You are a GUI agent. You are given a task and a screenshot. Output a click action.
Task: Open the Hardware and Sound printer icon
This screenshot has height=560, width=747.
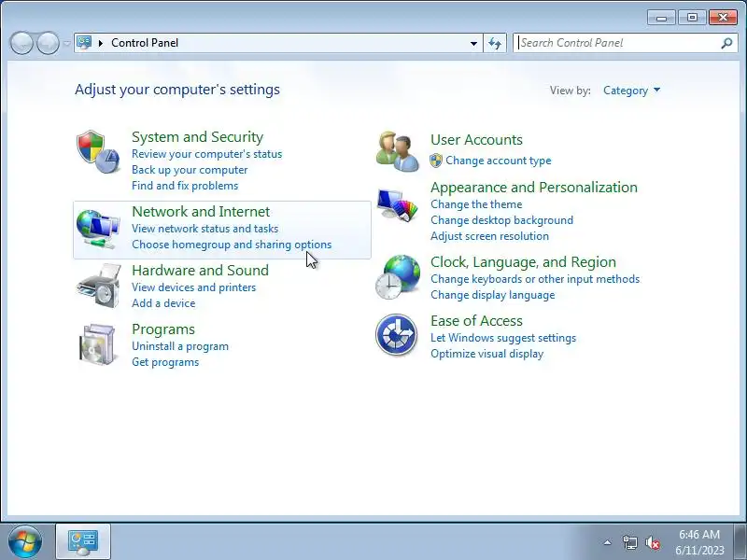(99, 286)
